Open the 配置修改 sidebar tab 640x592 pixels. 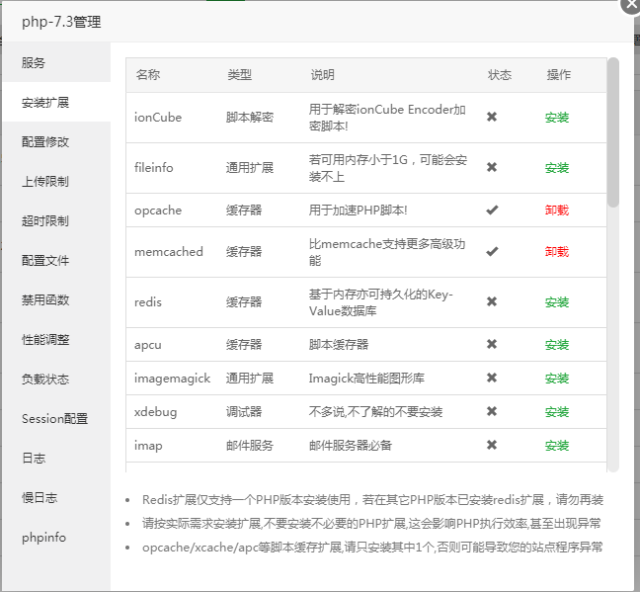56,142
